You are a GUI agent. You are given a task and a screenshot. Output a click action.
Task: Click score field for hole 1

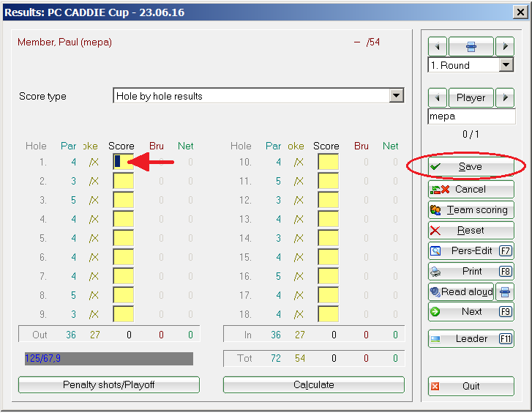coord(124,162)
